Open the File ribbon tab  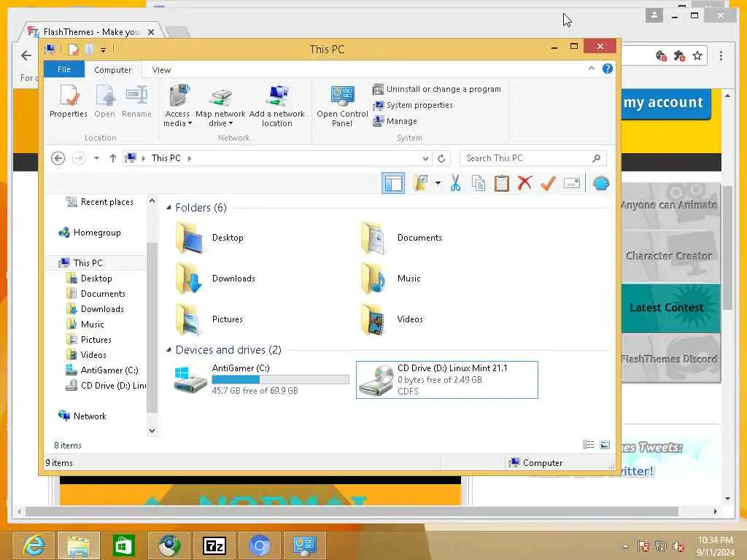(x=64, y=69)
